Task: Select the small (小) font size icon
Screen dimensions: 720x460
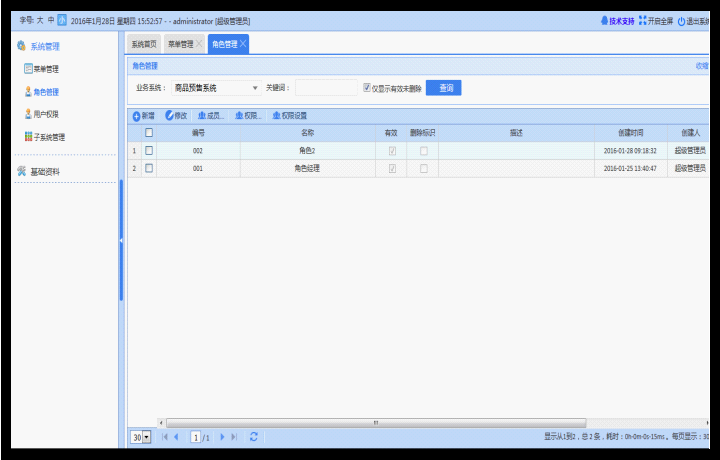Action: point(62,20)
